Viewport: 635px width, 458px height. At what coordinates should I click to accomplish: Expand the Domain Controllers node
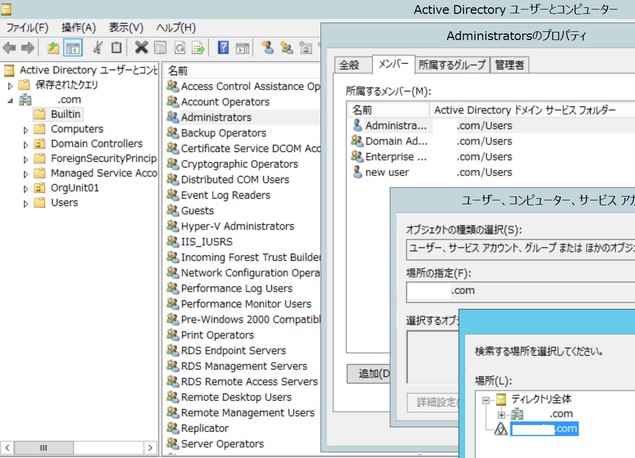click(x=26, y=145)
